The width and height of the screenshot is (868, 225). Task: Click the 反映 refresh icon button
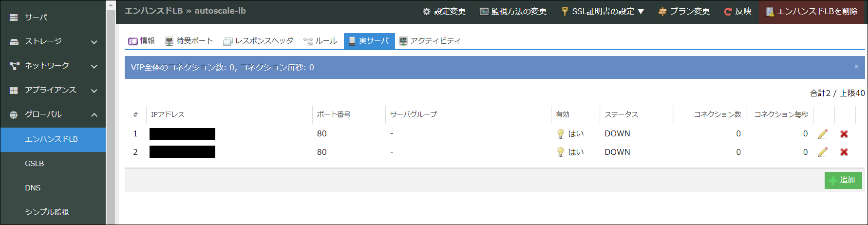(x=737, y=11)
